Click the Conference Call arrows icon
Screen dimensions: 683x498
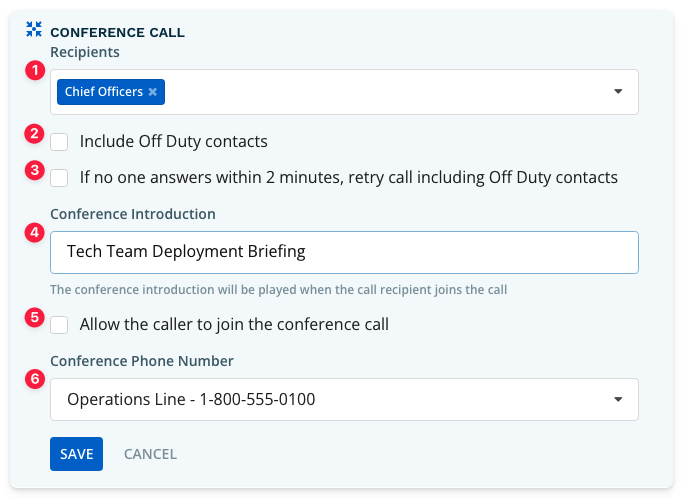[x=34, y=29]
